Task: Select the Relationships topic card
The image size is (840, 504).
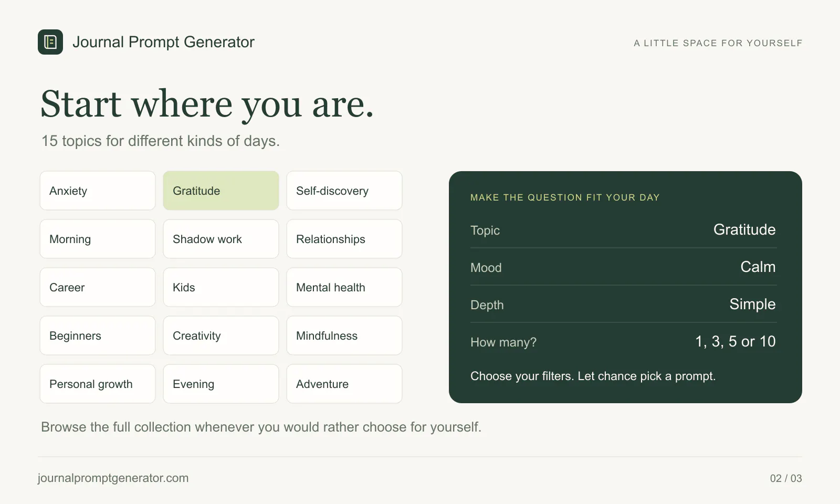Action: (x=344, y=239)
